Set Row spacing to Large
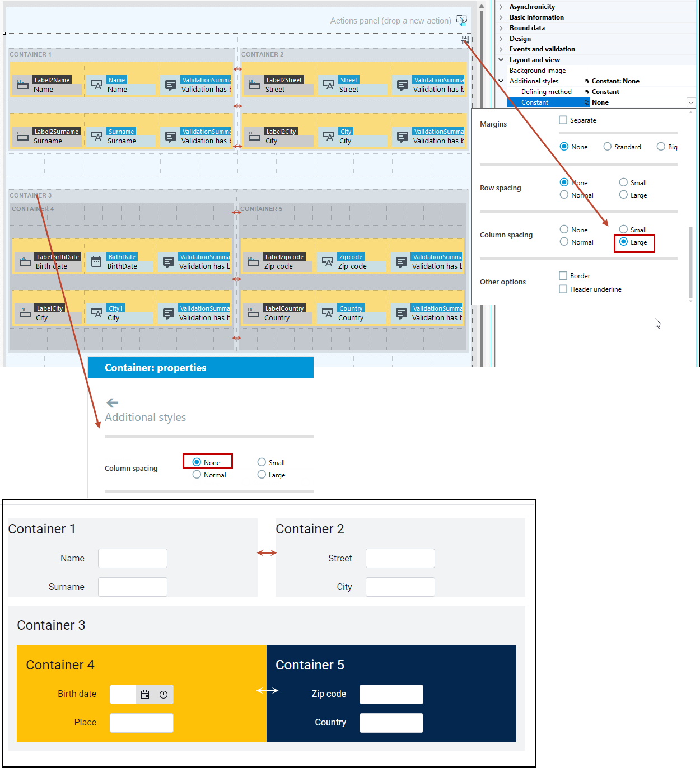 623,195
